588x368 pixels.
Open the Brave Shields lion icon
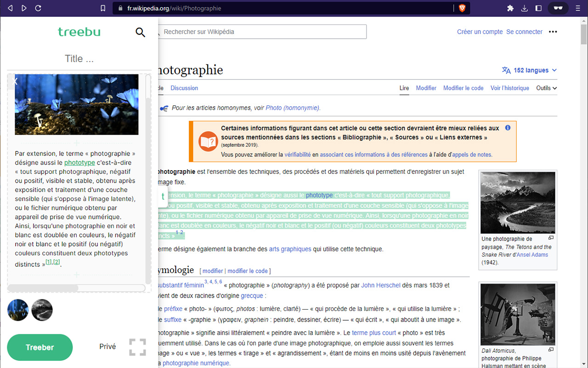point(462,8)
